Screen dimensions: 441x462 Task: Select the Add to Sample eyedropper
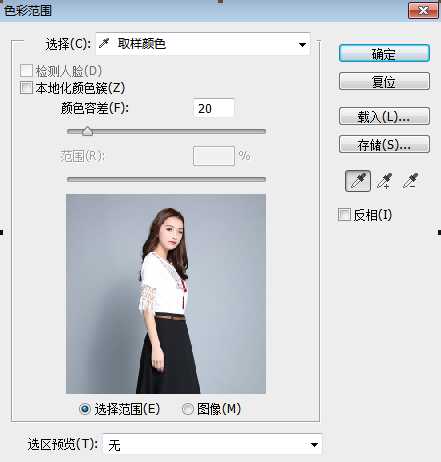384,181
